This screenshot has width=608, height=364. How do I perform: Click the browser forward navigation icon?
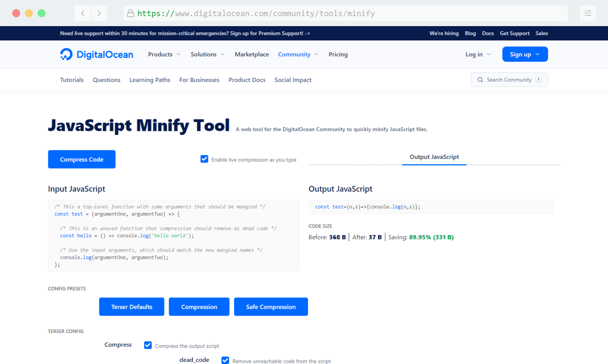coord(99,13)
